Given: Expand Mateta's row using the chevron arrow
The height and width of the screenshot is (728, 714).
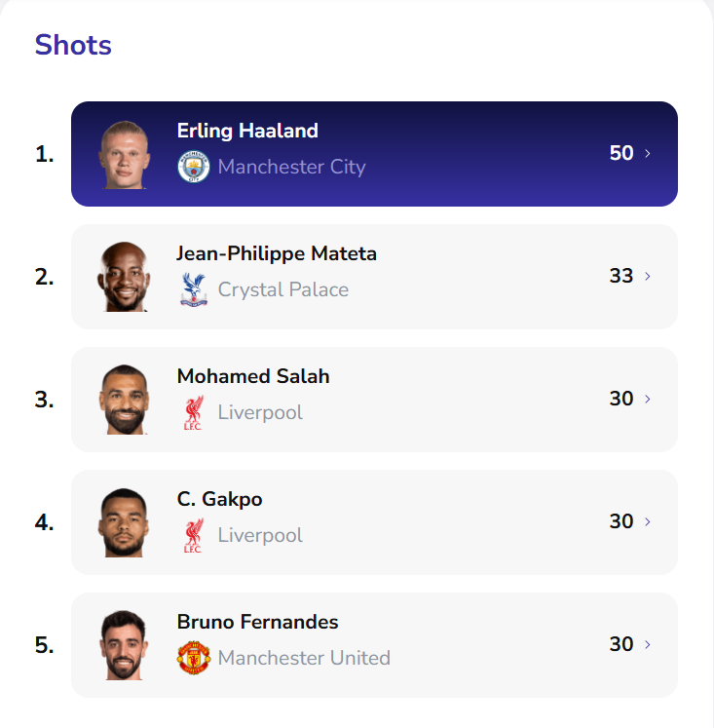Looking at the screenshot, I should click(649, 277).
